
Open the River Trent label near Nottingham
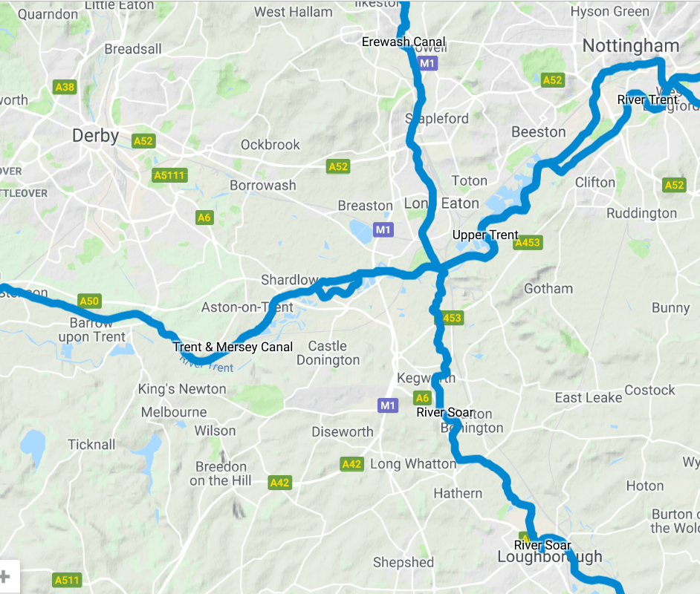click(x=647, y=100)
